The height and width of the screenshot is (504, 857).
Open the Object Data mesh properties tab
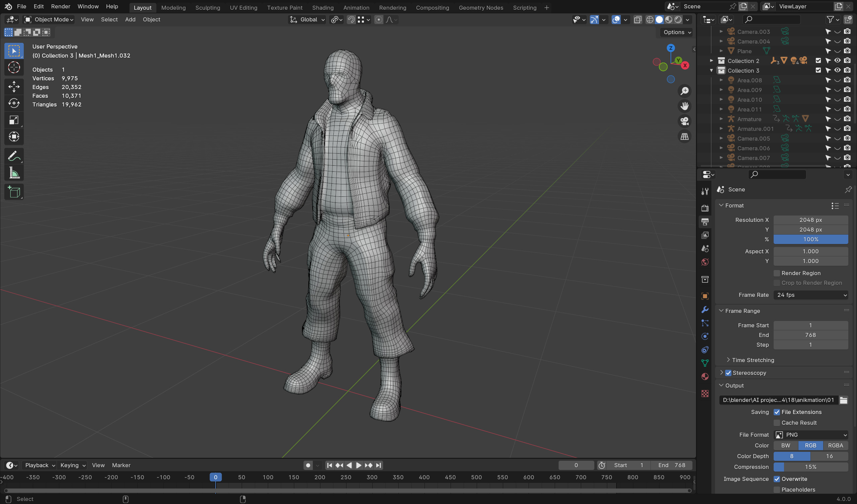point(705,363)
